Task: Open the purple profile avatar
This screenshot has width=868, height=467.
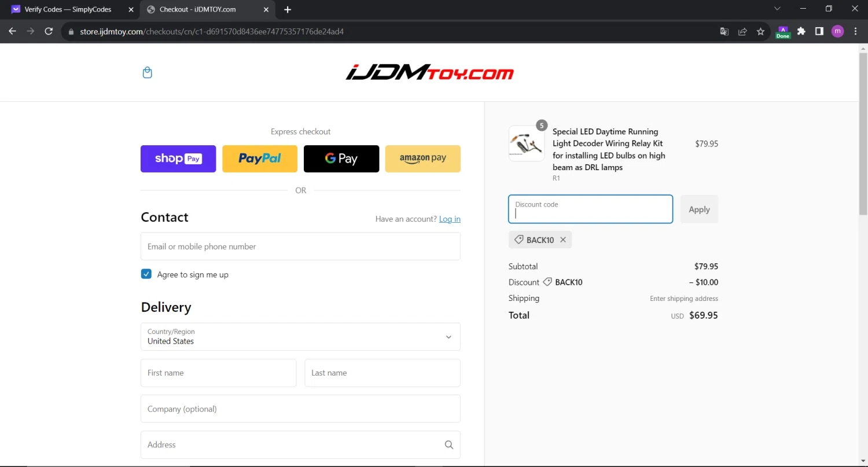Action: pyautogui.click(x=837, y=31)
